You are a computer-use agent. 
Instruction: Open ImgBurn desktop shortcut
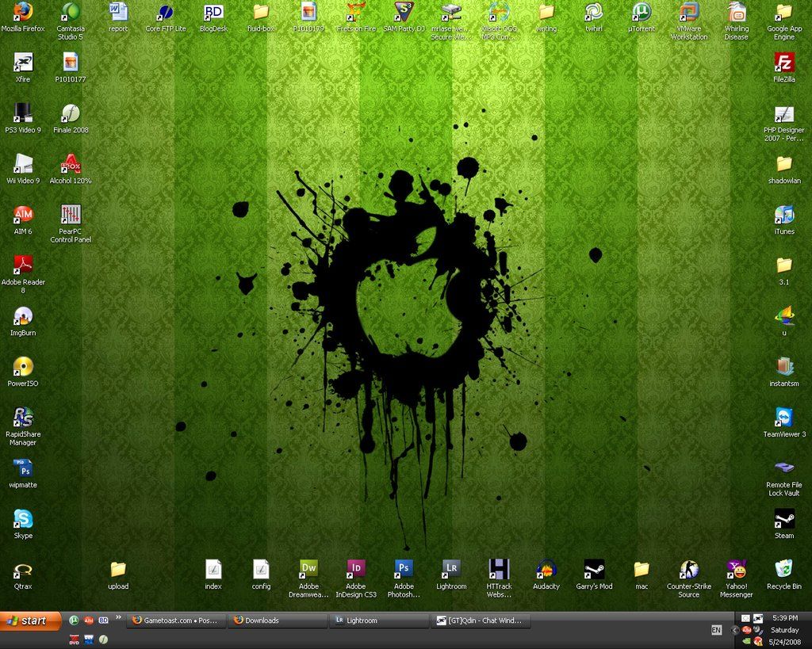coord(23,322)
